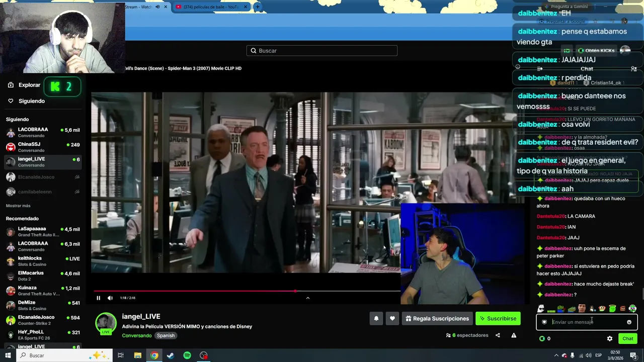Screen dimensions: 644x362
Task: Open HeY_PhoLL EA Sports FC 26 channel
Action: [43, 335]
